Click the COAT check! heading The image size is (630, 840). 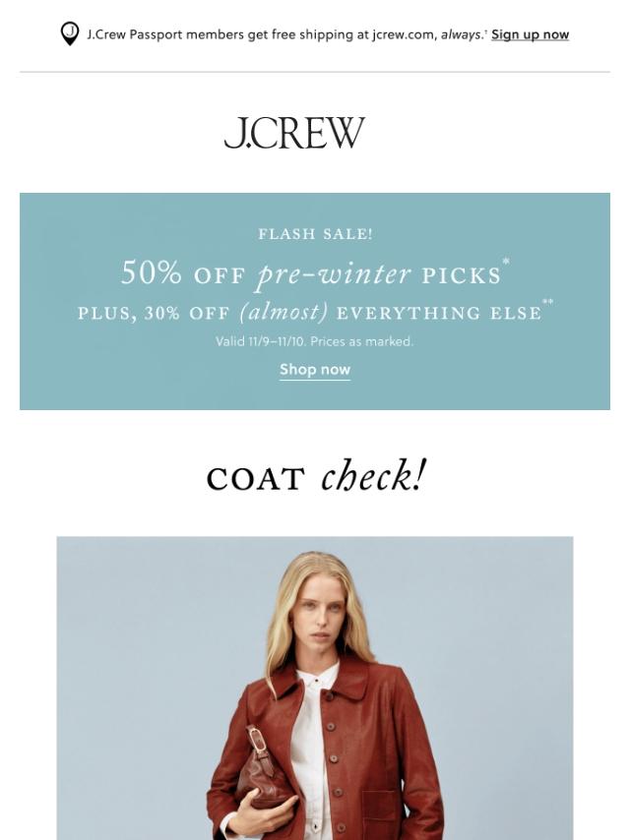coord(315,477)
